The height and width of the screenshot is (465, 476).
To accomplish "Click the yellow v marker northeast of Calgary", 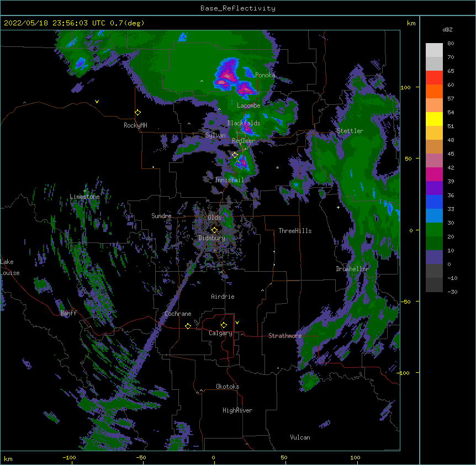I will coord(237,323).
